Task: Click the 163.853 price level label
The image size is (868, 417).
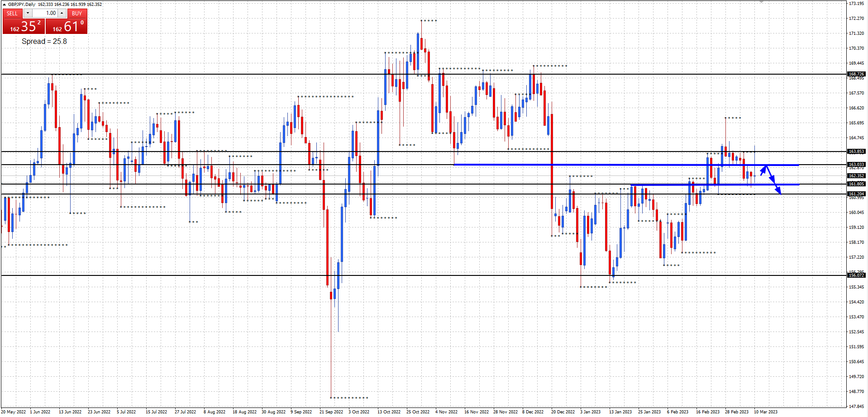Action: 856,152
